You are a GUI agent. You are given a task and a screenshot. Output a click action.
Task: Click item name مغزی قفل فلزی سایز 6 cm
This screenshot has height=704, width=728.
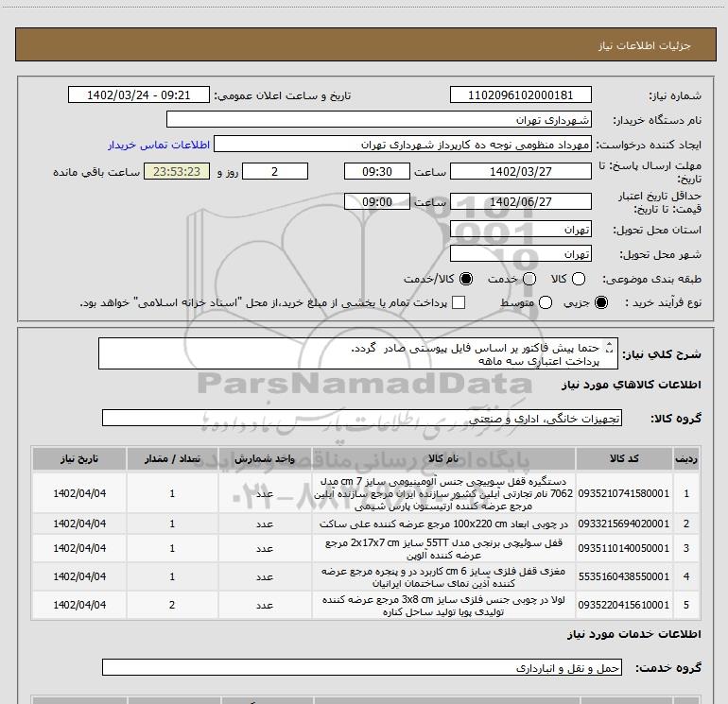pos(443,576)
